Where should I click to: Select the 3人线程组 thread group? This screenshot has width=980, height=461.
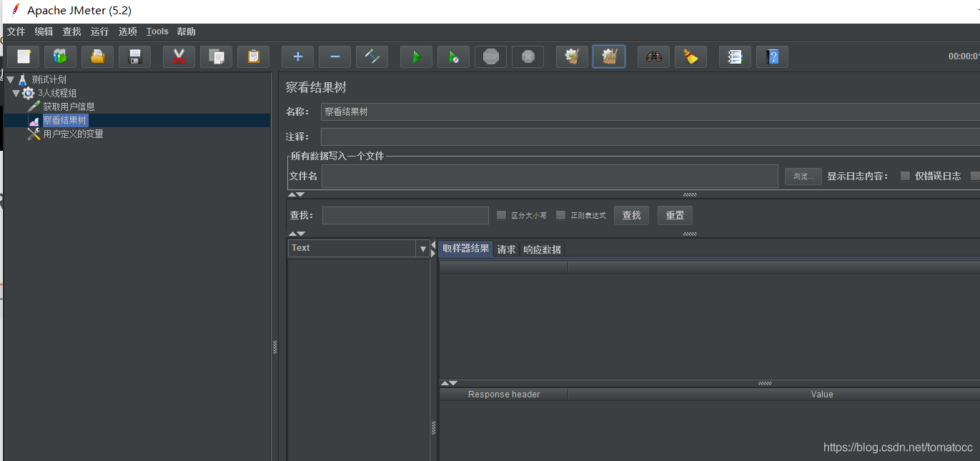point(57,93)
